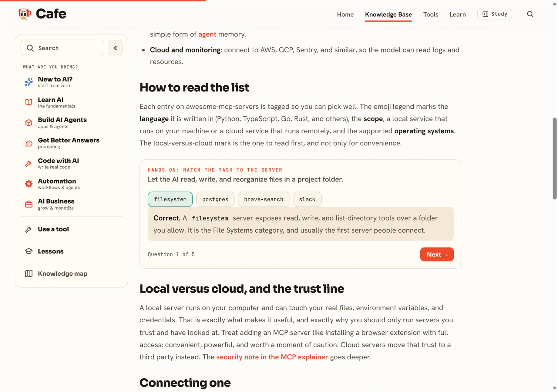Open the Home navigation item

[x=345, y=14]
